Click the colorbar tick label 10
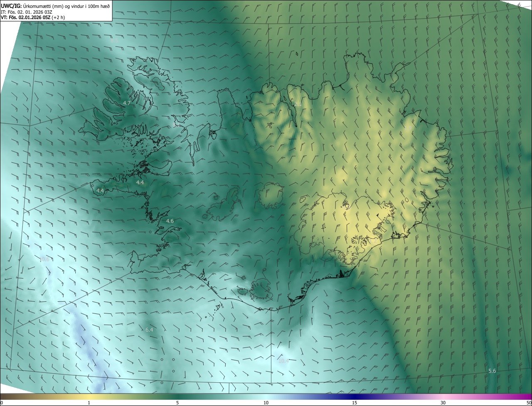Screen dimensions: 532x406 (x=266, y=403)
